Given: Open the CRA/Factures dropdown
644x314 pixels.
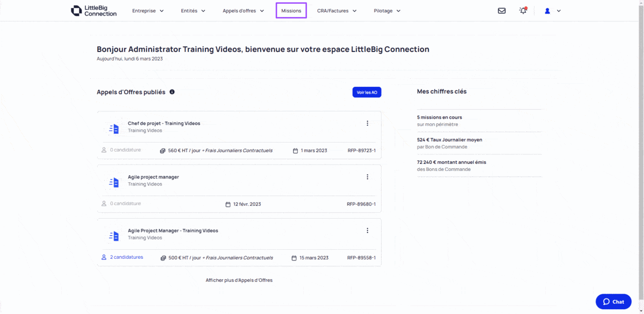Looking at the screenshot, I should [336, 11].
